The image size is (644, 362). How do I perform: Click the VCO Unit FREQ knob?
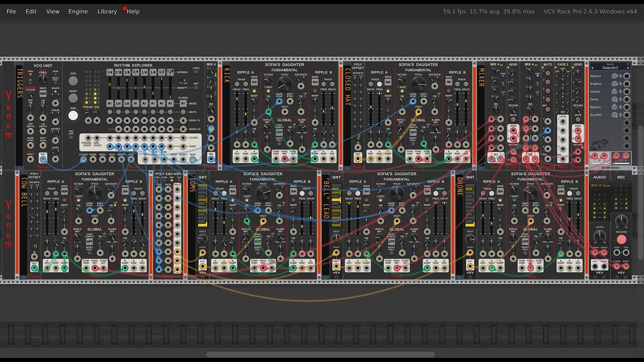tap(43, 78)
